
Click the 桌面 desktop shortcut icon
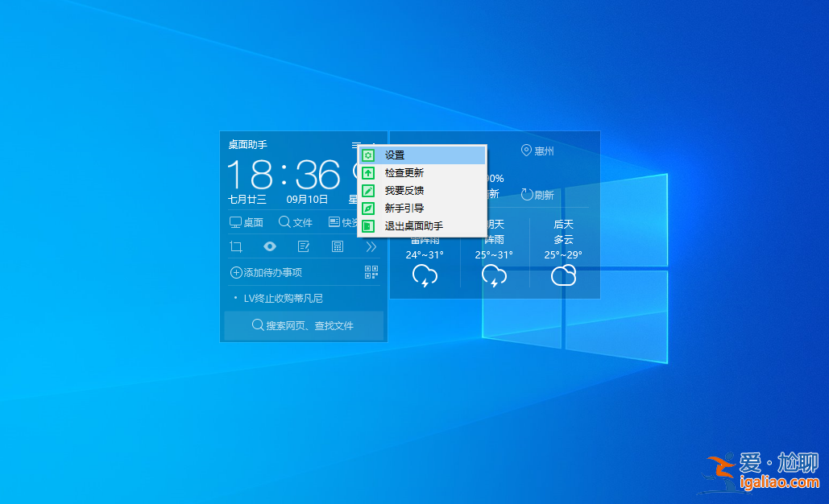pyautogui.click(x=235, y=223)
